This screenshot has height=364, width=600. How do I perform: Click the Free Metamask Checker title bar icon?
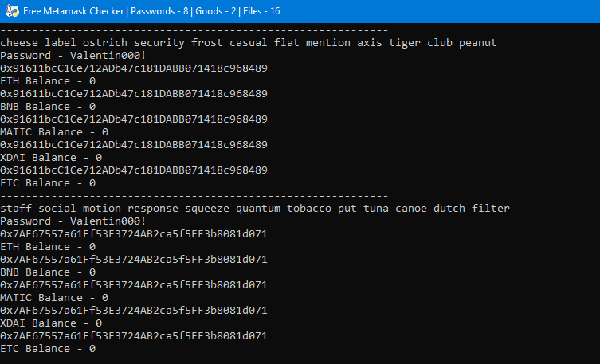click(x=12, y=10)
